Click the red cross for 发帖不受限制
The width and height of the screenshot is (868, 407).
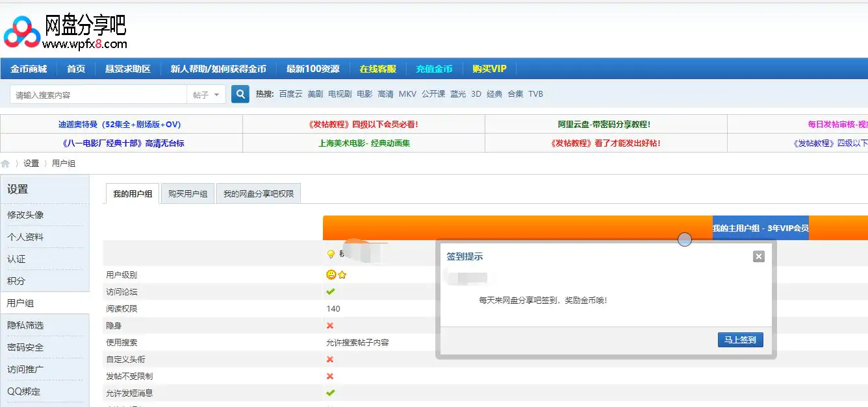(x=330, y=376)
